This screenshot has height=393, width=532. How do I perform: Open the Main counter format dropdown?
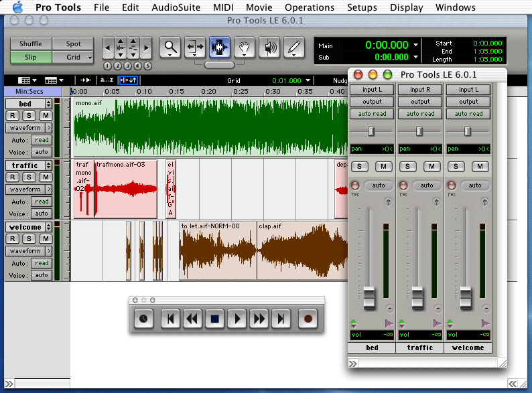415,45
